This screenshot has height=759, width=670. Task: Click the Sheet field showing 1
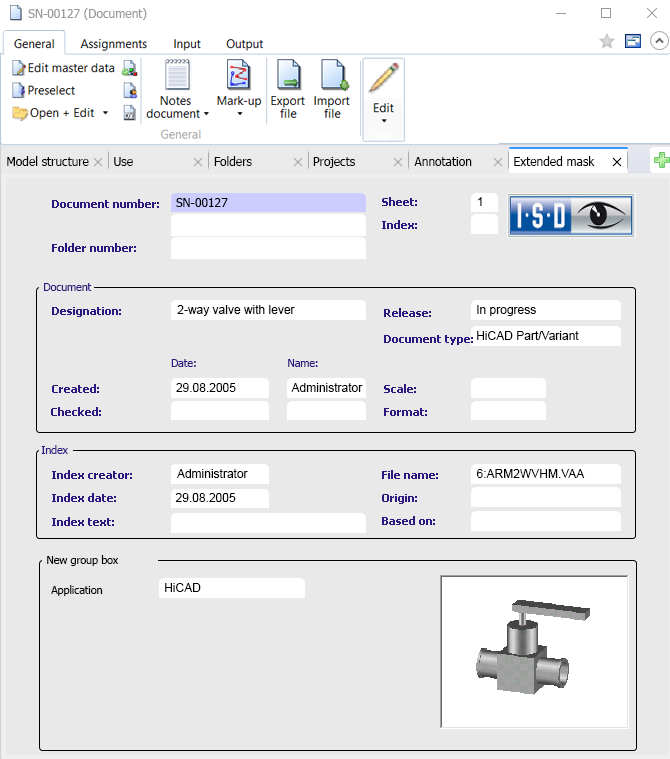484,202
